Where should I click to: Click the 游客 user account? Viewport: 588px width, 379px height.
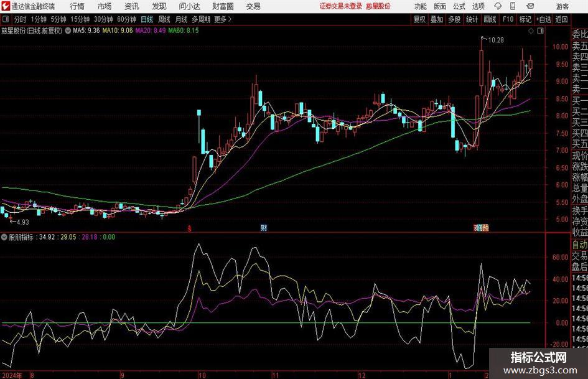tap(562, 6)
